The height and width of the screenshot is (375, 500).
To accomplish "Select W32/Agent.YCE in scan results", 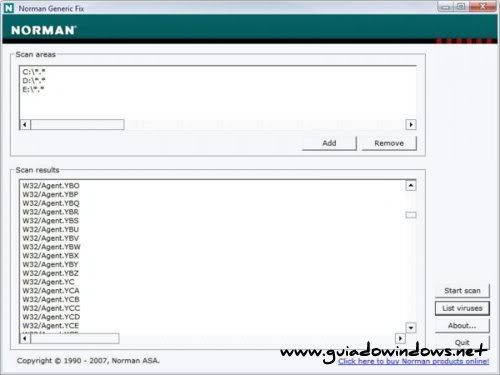I will 51,326.
